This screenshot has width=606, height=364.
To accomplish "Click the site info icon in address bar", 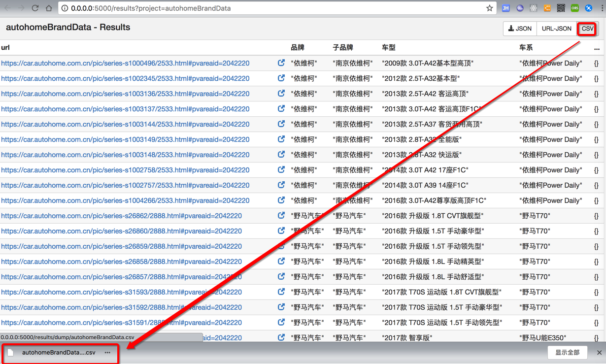I will coord(65,8).
